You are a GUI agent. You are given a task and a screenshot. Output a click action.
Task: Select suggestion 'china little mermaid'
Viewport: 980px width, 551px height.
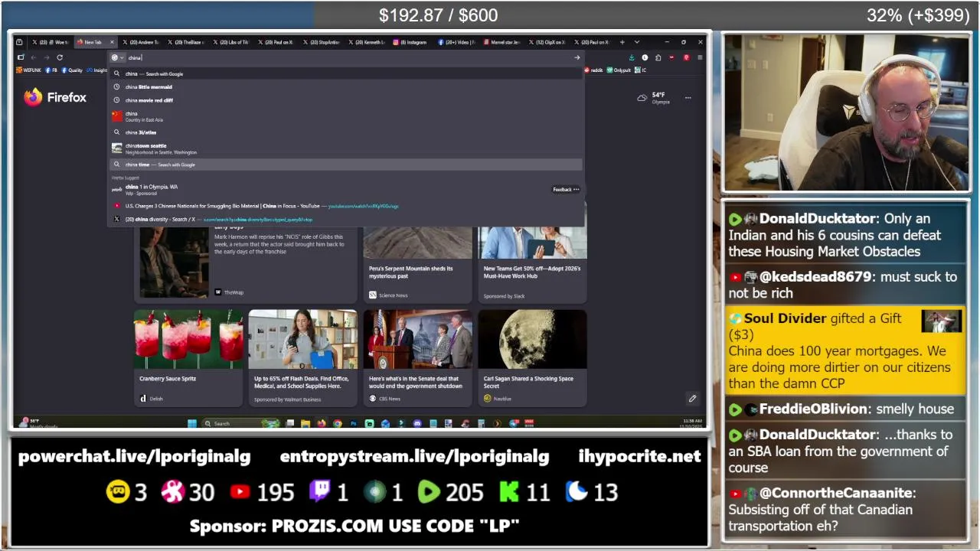coord(346,86)
